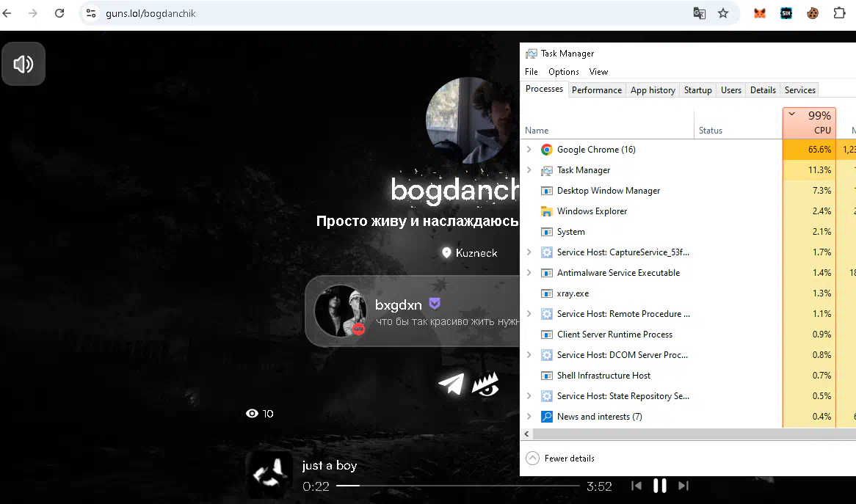Expand the News and interests process group
Screen dimensions: 856x504
(529, 417)
